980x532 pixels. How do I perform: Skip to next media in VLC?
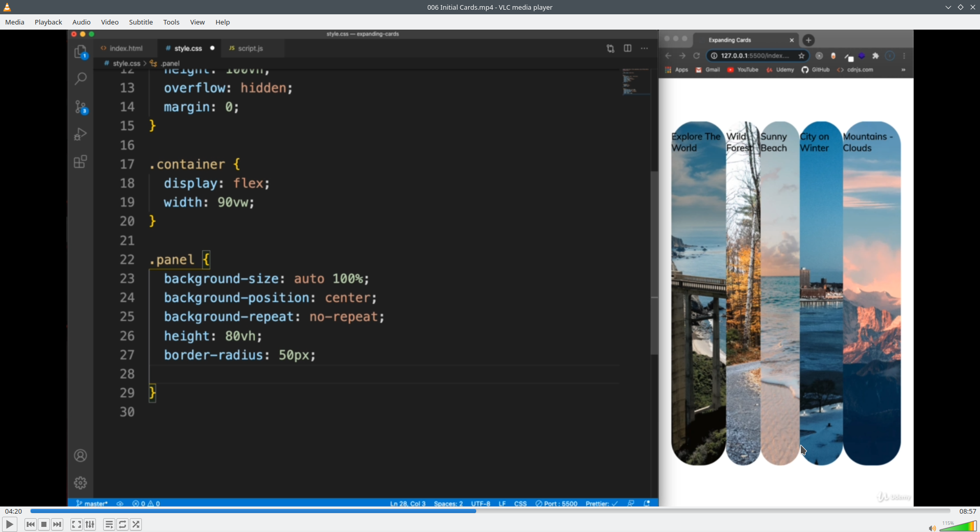pyautogui.click(x=58, y=524)
